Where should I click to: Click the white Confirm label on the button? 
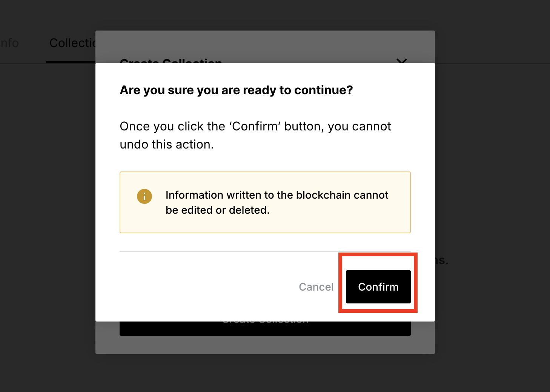click(378, 287)
